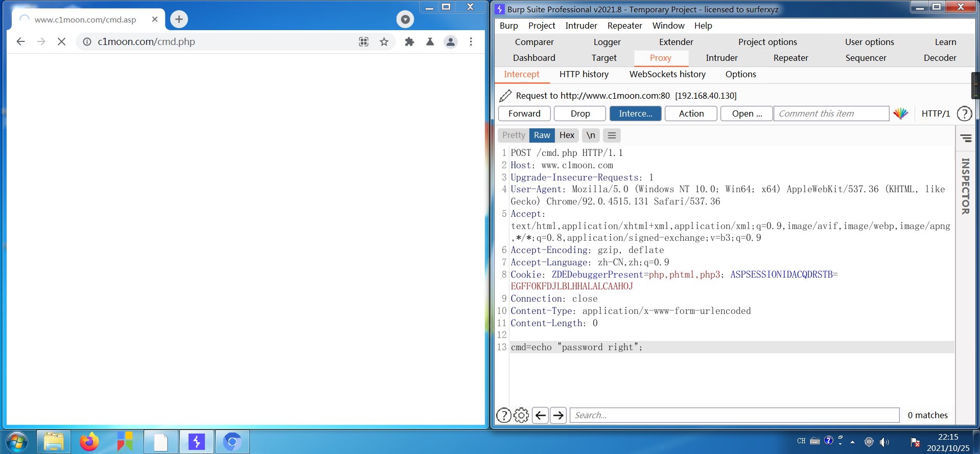Click the browser back arrow
Viewport: 980px width, 454px height.
click(20, 41)
